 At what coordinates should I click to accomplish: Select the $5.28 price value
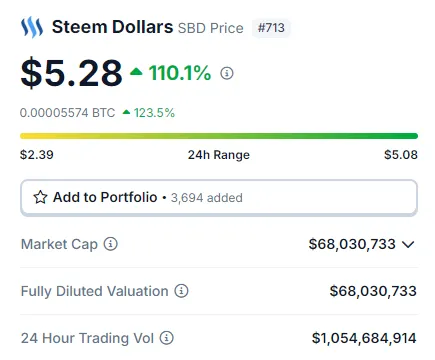[x=72, y=73]
